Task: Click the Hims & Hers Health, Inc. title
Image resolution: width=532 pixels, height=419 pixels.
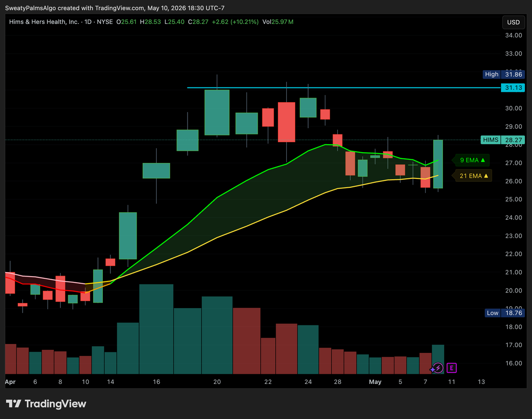Action: point(44,22)
